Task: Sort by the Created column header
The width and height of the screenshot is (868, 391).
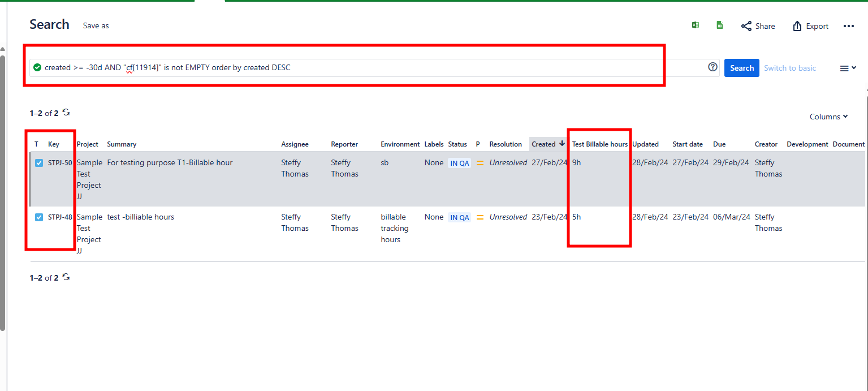Action: [543, 144]
